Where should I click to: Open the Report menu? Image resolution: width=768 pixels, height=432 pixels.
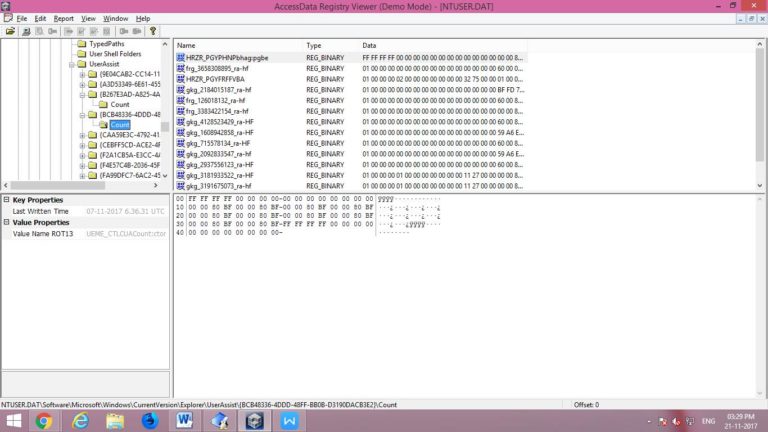[64, 19]
